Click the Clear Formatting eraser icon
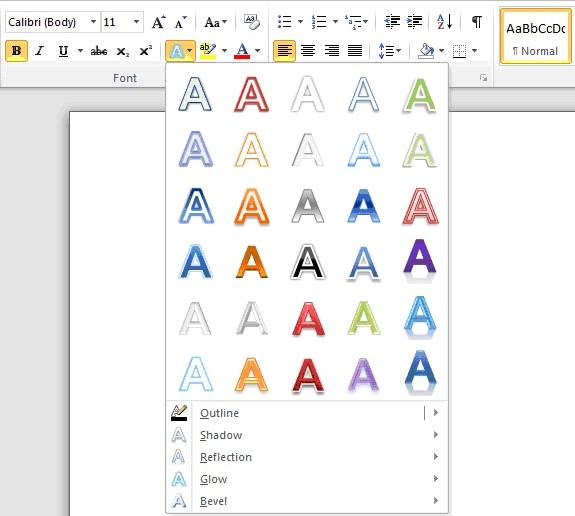The image size is (575, 516). point(252,22)
